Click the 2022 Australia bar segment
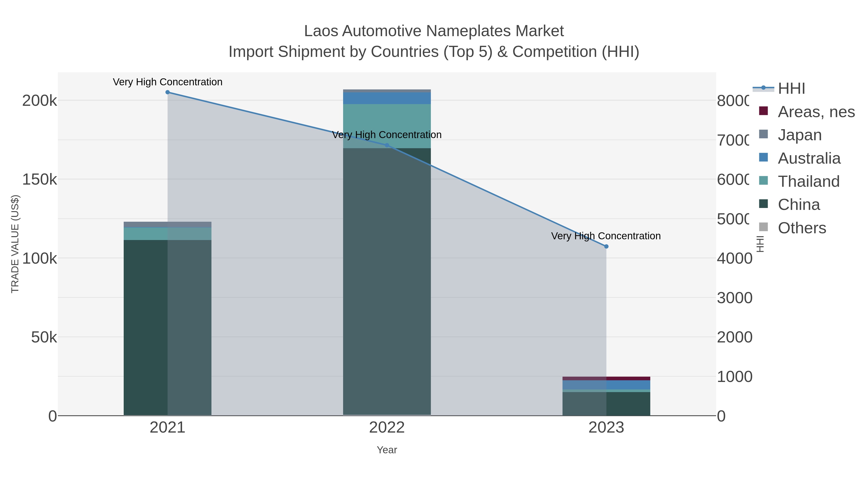Viewport: 868px width, 488px height. 387,98
